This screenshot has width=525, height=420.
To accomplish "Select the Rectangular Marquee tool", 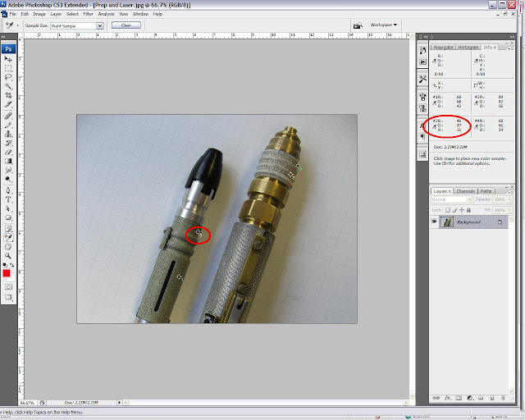I will tap(8, 68).
